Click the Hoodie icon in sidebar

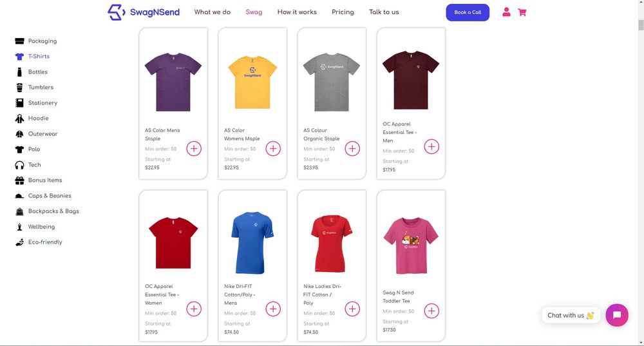click(x=19, y=119)
